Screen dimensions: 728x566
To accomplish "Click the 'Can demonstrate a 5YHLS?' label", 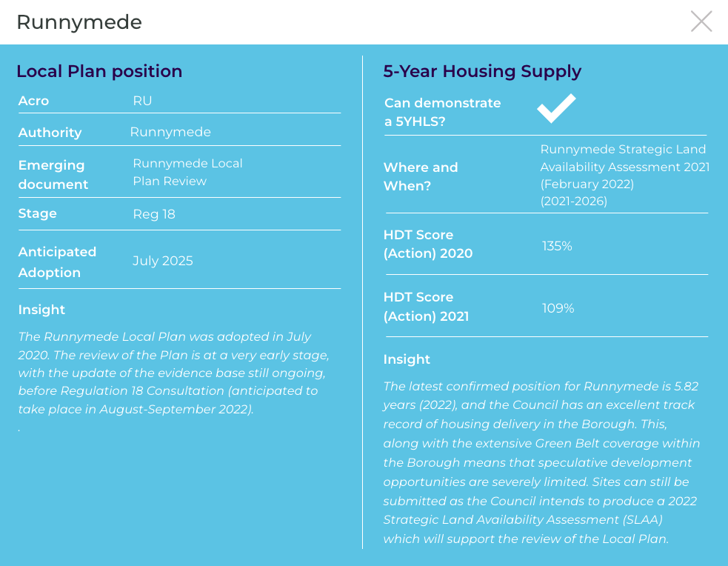I will 442,112.
